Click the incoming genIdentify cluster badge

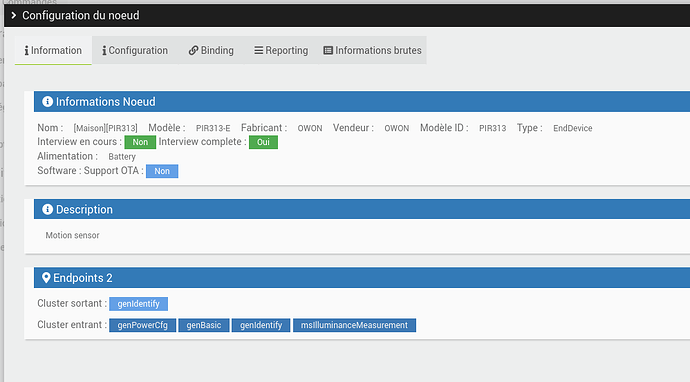(x=261, y=325)
